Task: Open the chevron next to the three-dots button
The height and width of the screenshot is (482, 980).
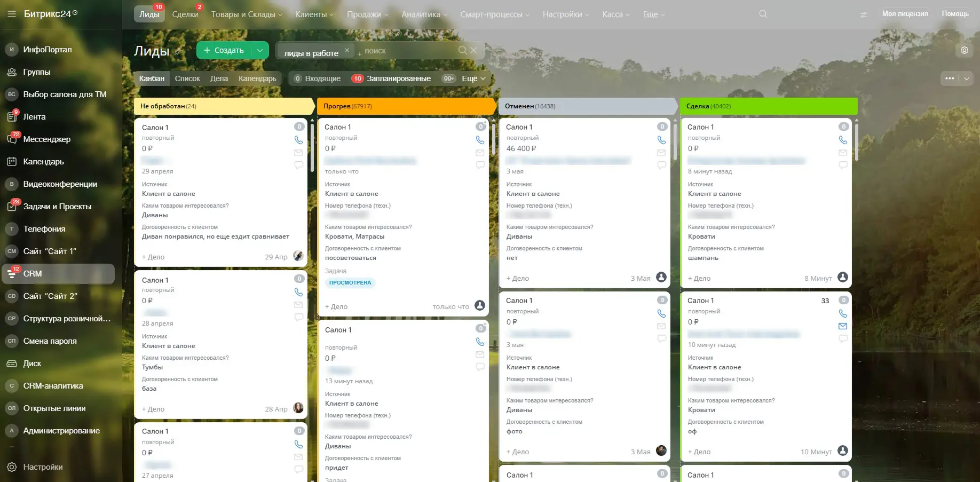Action: tap(967, 78)
